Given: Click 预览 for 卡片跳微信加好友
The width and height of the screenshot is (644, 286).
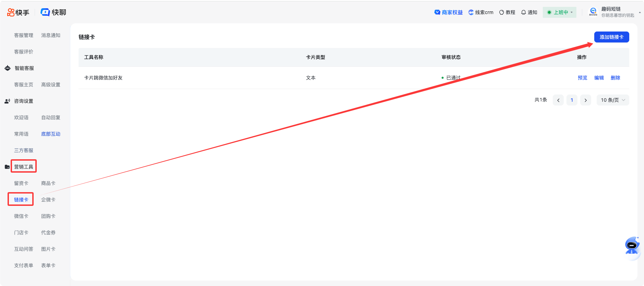Looking at the screenshot, I should click(x=582, y=78).
